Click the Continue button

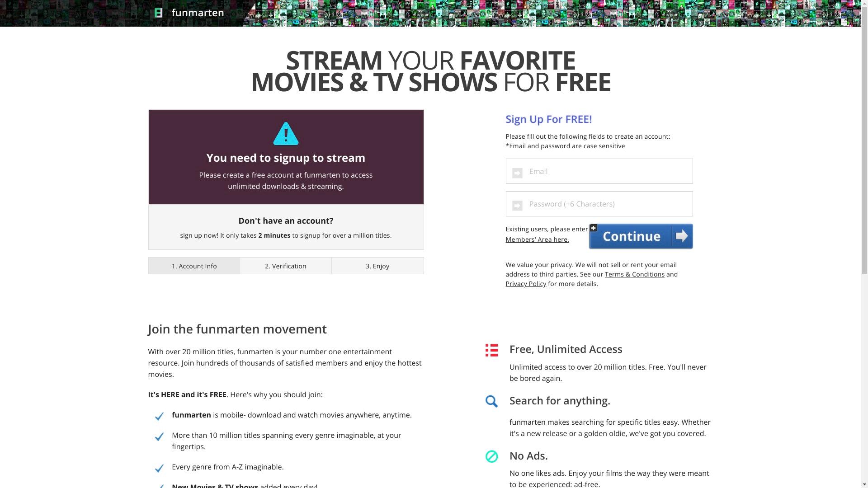click(x=641, y=236)
